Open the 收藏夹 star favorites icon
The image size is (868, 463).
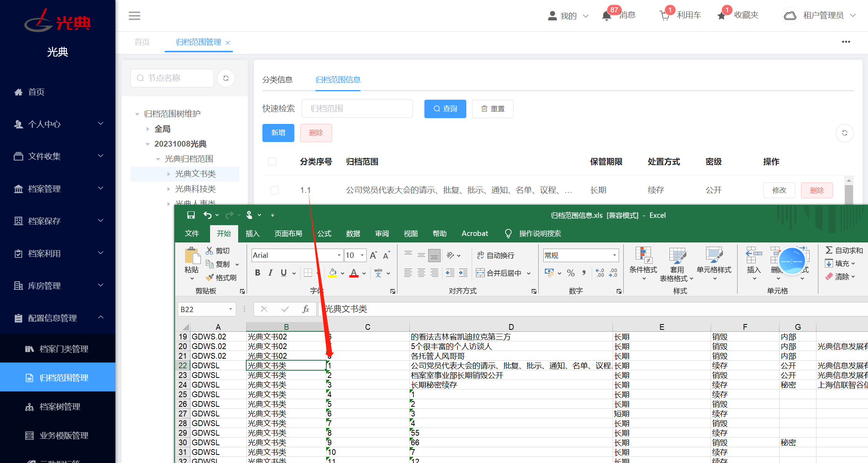(721, 16)
